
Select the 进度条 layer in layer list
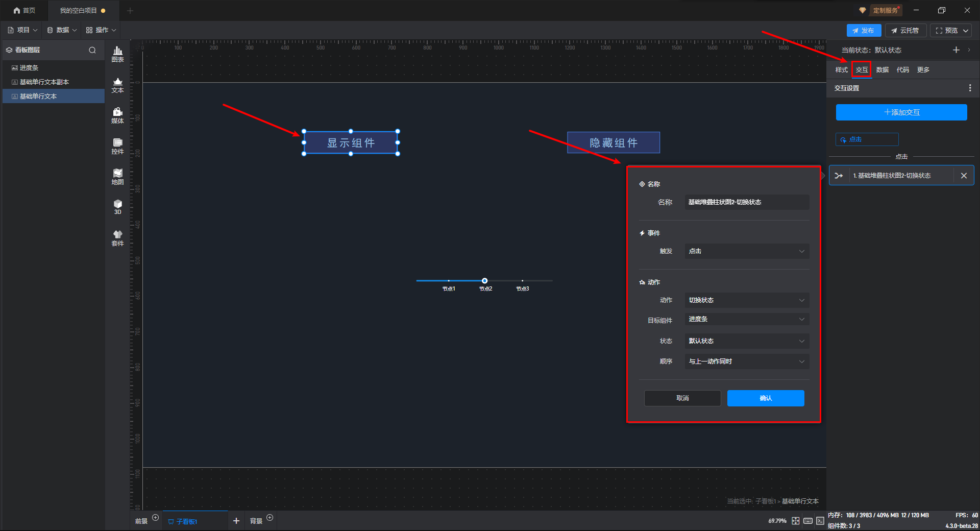[29, 68]
